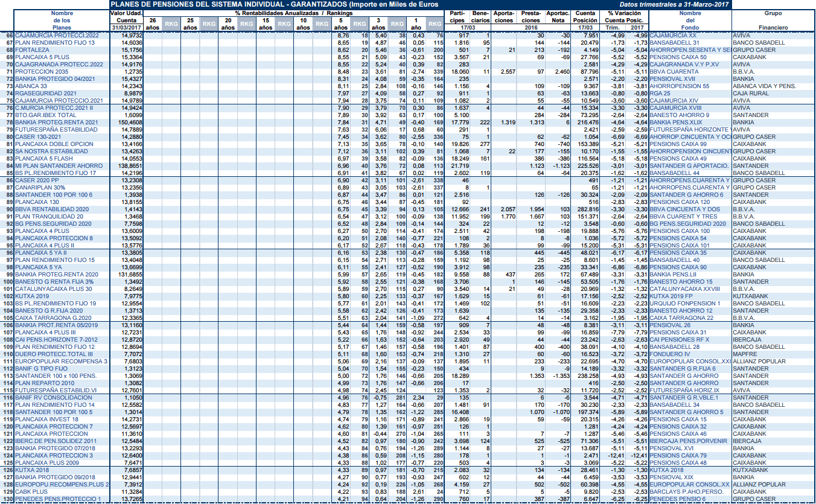Select plan 'BG PENS.SEGURIDAD 2020' in the plans column
Viewport: 816px width, 504px height.
pyautogui.click(x=53, y=224)
